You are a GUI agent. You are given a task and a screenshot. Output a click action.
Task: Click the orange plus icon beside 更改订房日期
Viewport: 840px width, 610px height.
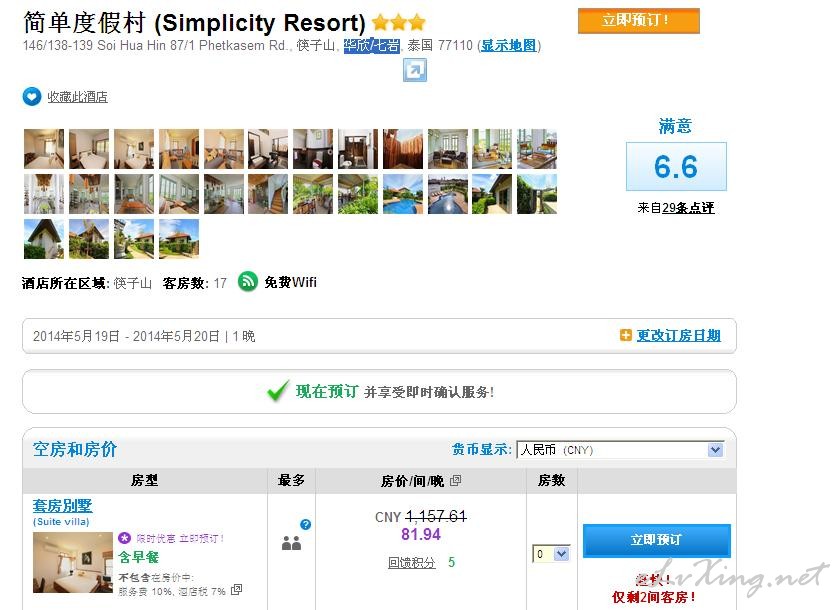625,335
